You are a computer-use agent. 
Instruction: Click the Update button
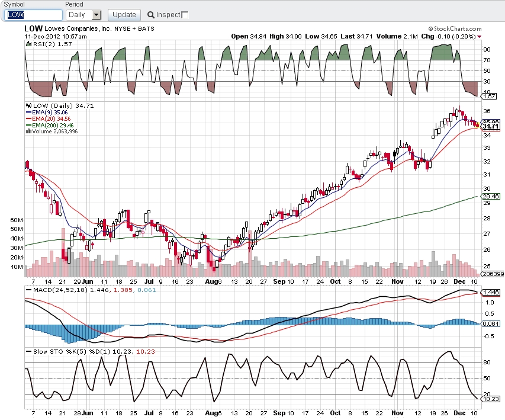pyautogui.click(x=124, y=15)
